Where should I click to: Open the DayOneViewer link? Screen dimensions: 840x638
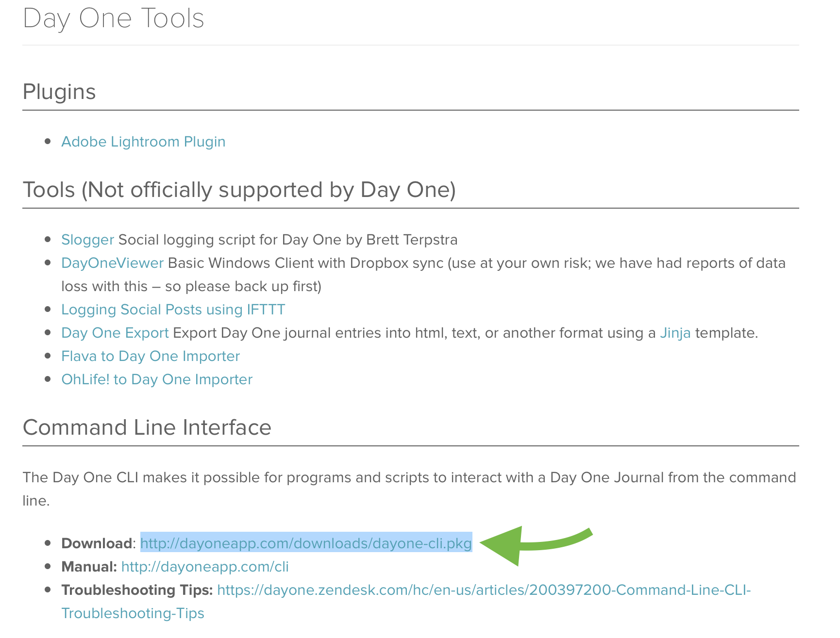(112, 263)
